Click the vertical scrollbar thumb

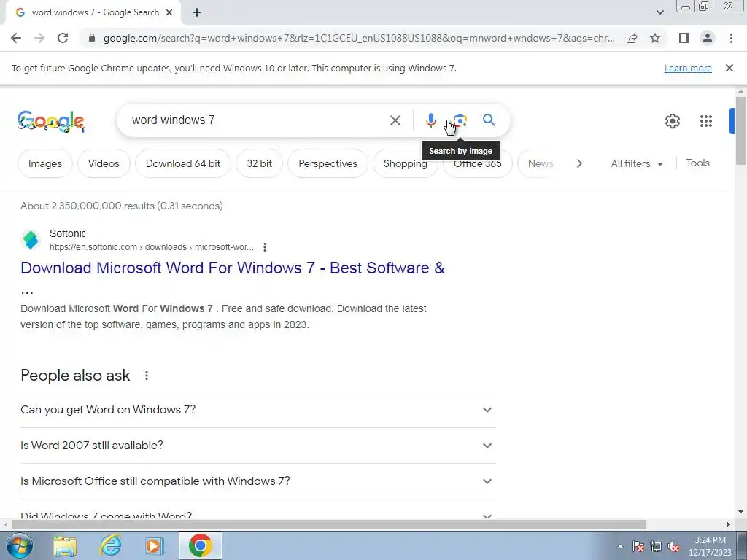tap(740, 131)
